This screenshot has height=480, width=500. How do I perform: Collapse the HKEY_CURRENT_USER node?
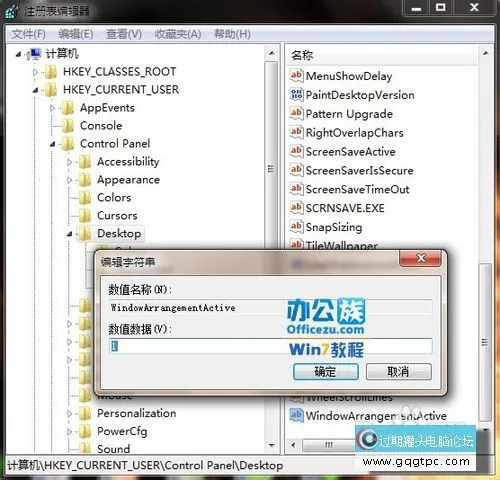click(x=35, y=90)
